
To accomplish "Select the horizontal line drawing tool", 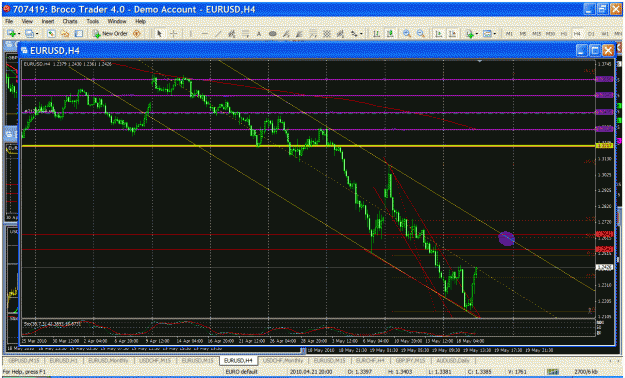I will [204, 34].
